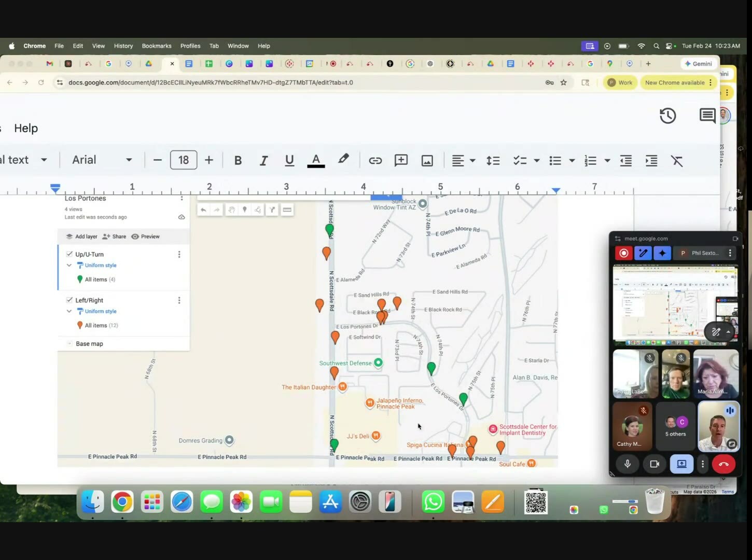This screenshot has width=752, height=560.
Task: Click Share in the map panel
Action: (x=114, y=236)
